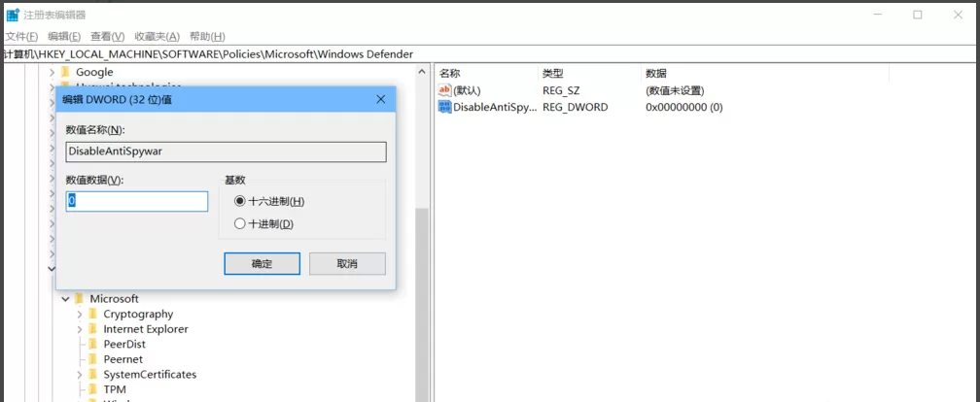Select the Google folder icon
The image size is (980, 402).
pyautogui.click(x=65, y=72)
